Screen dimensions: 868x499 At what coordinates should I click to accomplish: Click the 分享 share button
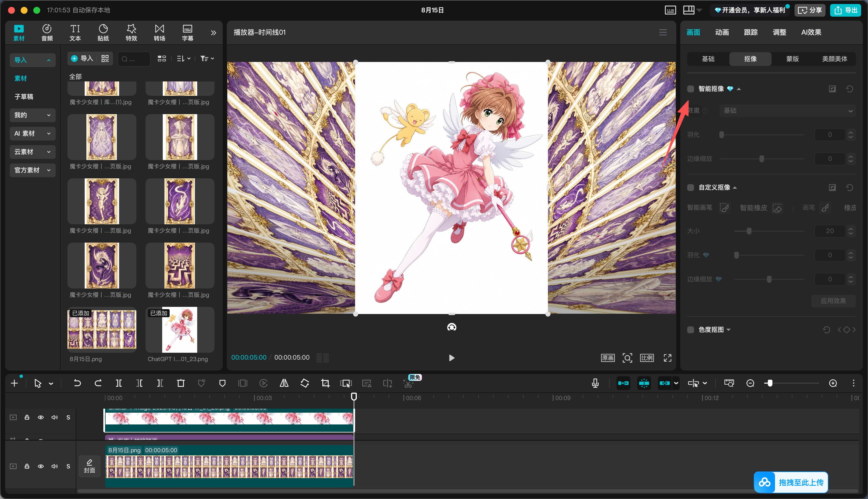pos(809,10)
